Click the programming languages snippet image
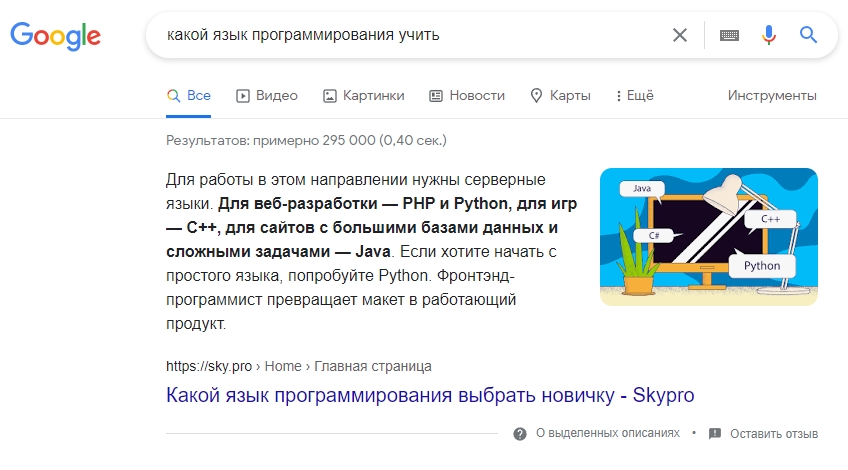The height and width of the screenshot is (470, 848). (708, 236)
